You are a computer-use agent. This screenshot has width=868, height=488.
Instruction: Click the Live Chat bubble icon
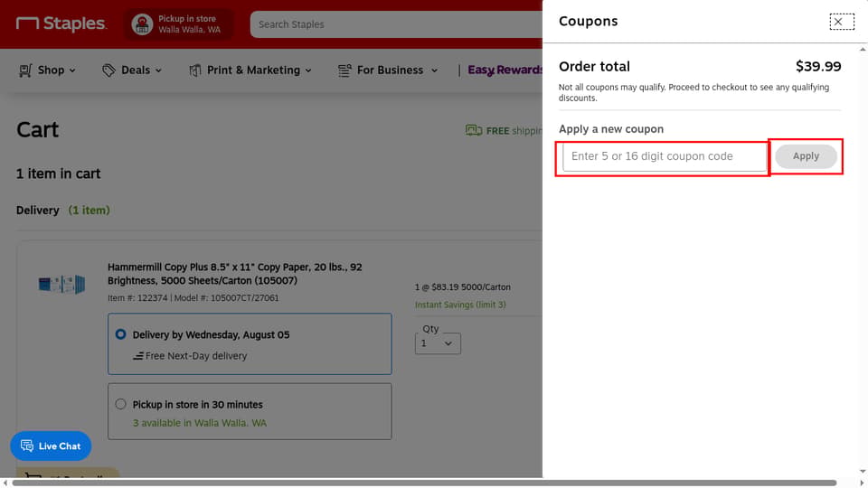click(x=26, y=446)
